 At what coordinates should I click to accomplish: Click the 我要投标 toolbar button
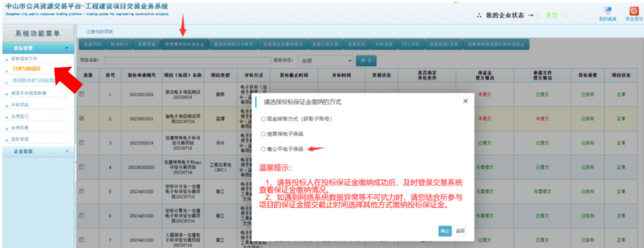[x=355, y=44]
